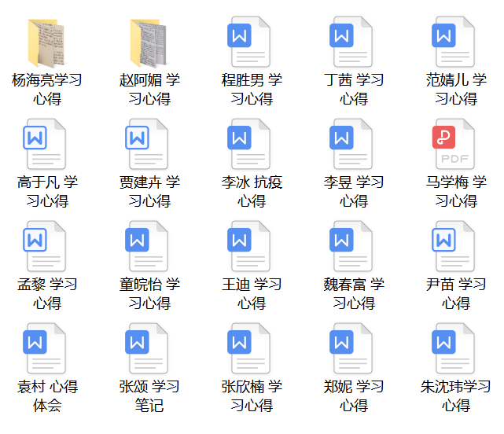The height and width of the screenshot is (434, 504).
Task: Click the file name 魏春富 学习心得
Action: point(354,294)
